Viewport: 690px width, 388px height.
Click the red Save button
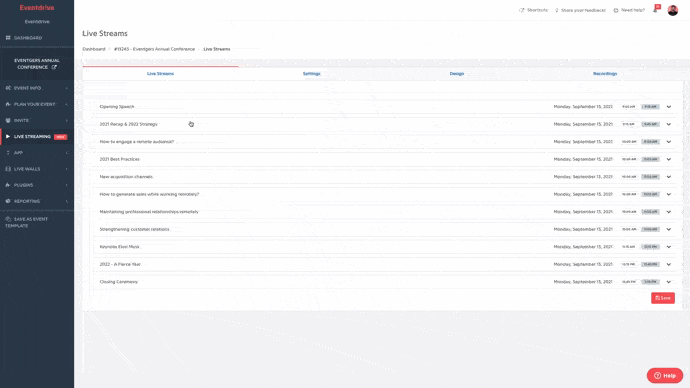point(663,298)
